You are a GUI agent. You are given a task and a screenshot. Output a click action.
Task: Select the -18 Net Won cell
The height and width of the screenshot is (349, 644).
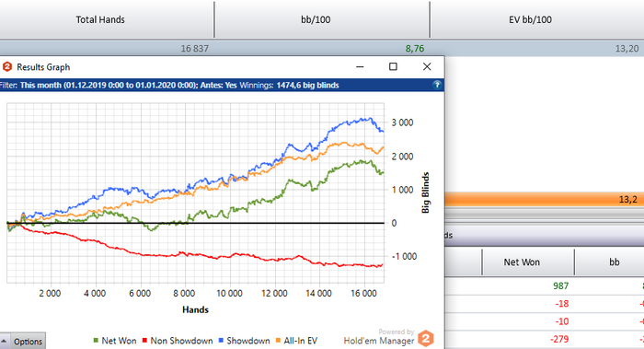[561, 304]
